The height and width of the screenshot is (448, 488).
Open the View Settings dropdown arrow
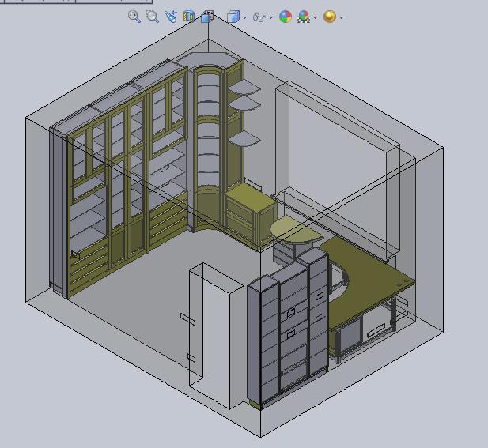[x=342, y=17]
